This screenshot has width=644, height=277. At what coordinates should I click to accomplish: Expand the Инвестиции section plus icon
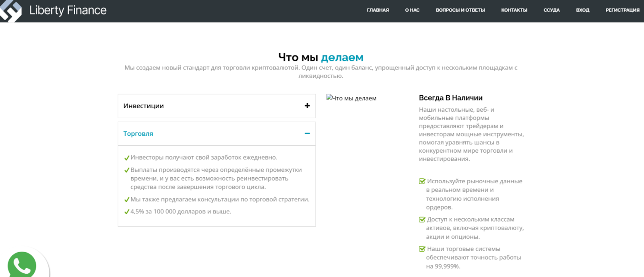pos(307,106)
